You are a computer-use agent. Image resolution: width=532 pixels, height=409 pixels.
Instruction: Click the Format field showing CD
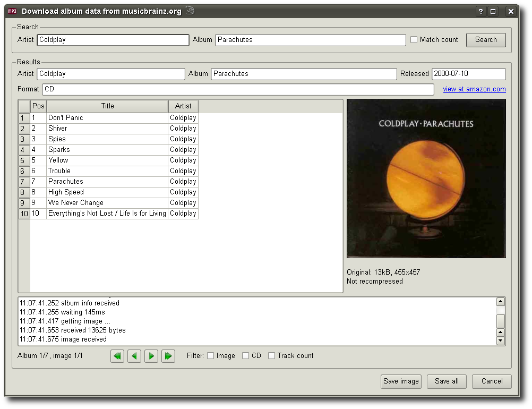click(238, 89)
